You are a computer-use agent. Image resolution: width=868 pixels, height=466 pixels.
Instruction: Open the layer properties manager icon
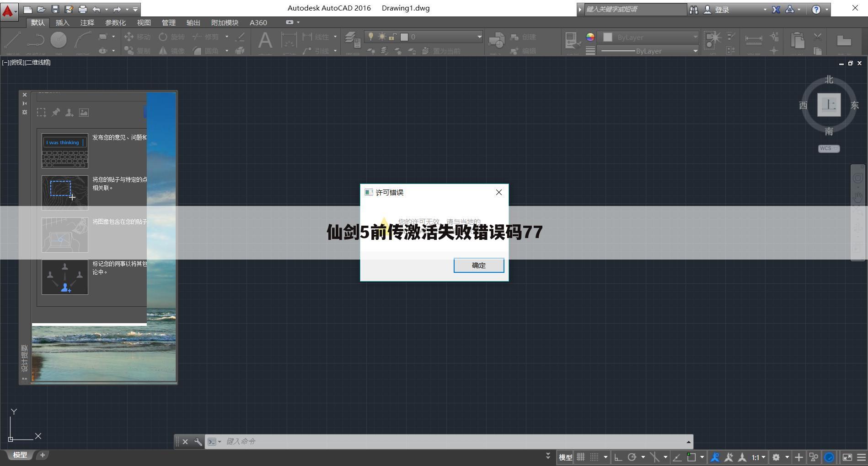tap(352, 40)
